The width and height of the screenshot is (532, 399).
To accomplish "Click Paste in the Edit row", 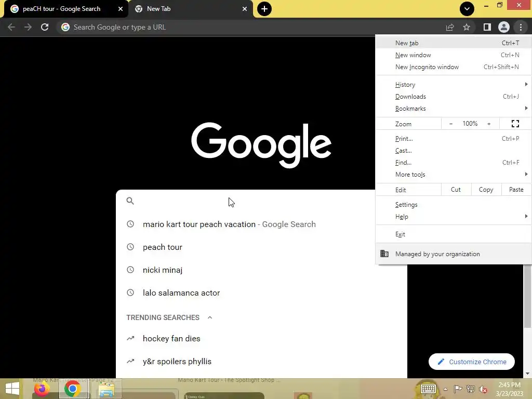I will [516, 190].
